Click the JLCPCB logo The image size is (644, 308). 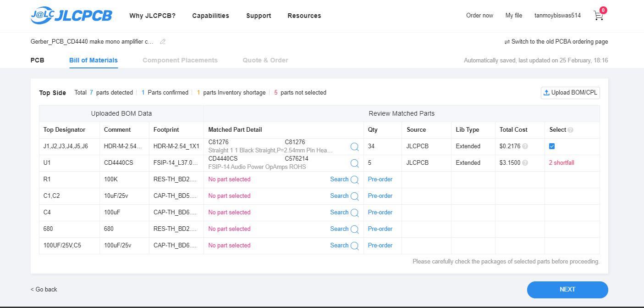coord(71,15)
